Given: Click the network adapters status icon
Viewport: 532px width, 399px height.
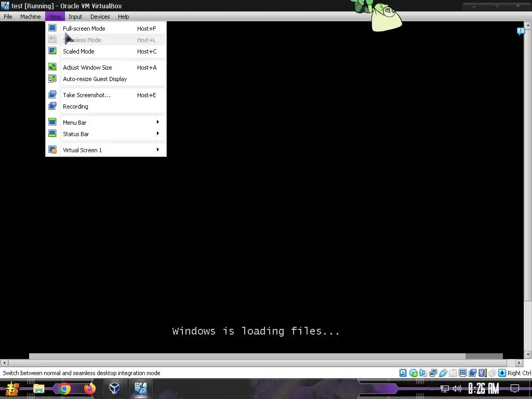Looking at the screenshot, I should coord(433,373).
